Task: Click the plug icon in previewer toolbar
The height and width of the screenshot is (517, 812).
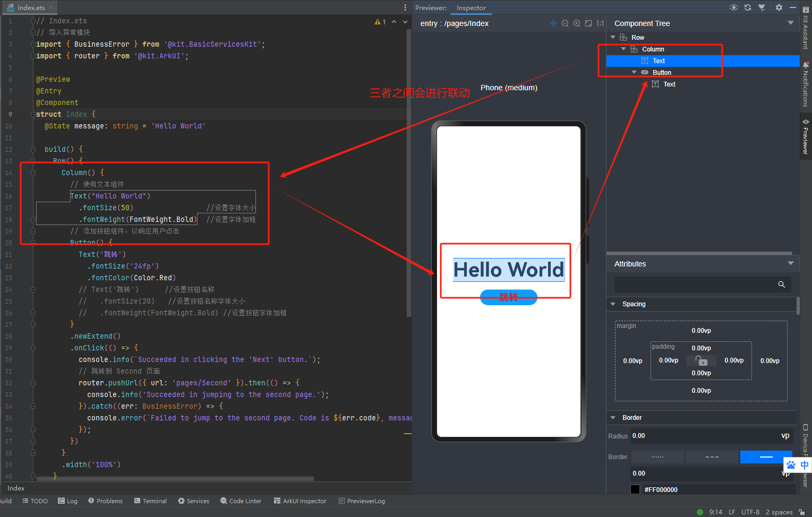Action: [x=762, y=7]
